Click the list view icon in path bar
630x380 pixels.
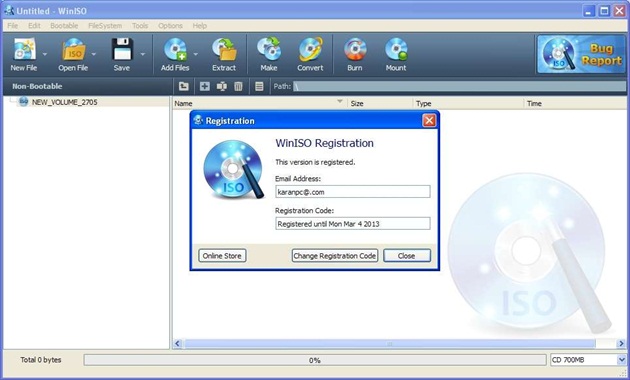(x=259, y=86)
